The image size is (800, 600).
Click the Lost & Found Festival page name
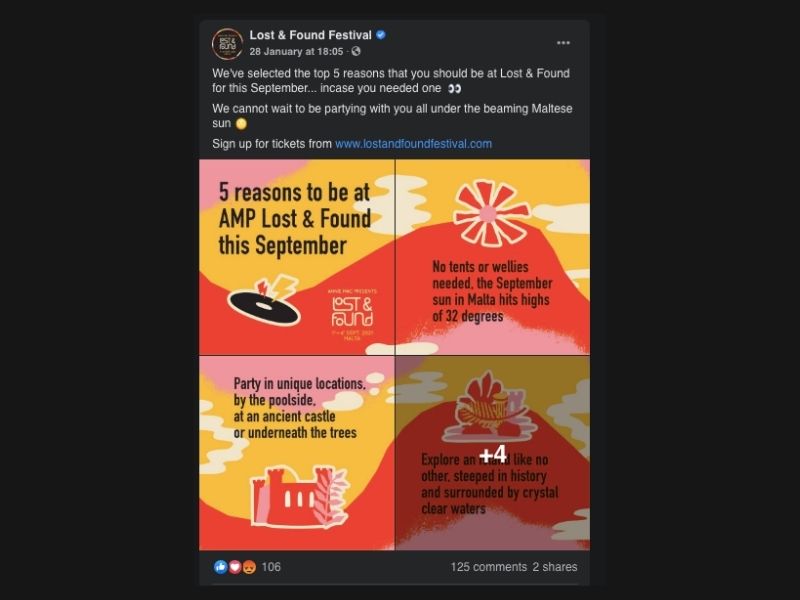click(310, 35)
